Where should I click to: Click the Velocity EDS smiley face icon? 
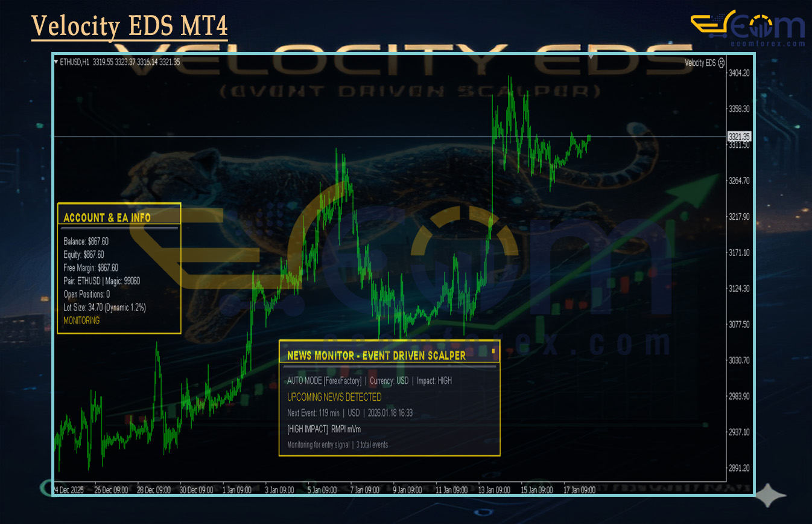722,62
